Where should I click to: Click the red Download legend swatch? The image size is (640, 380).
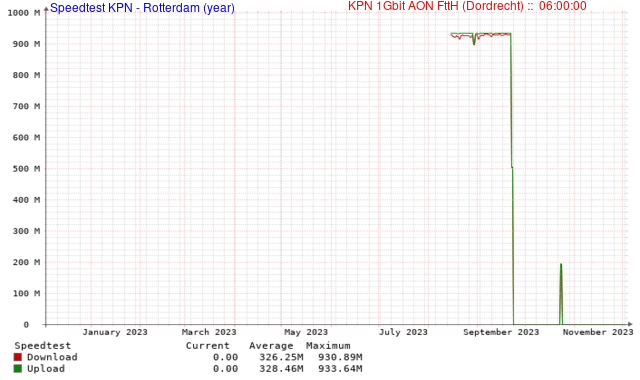[x=18, y=357]
